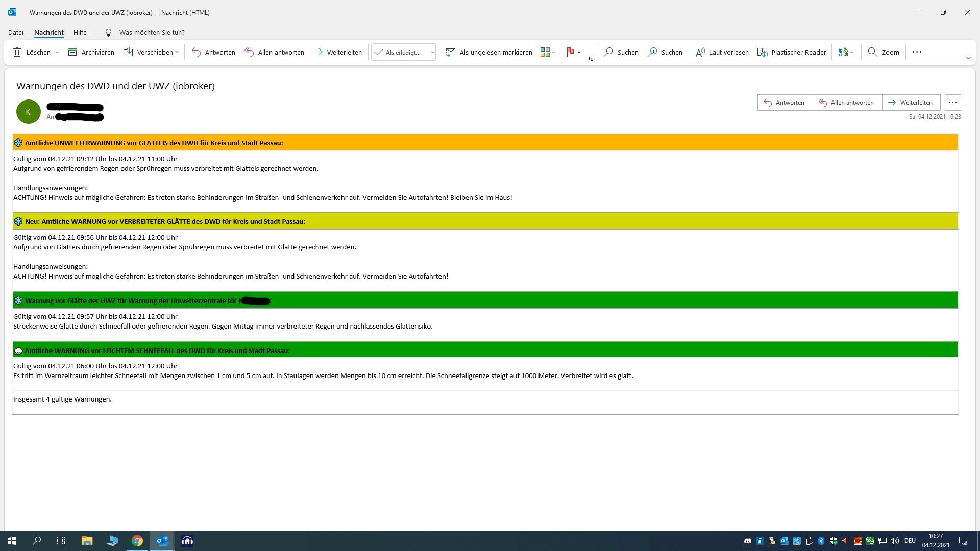Open the Bluetooth tray icon

pyautogui.click(x=821, y=541)
